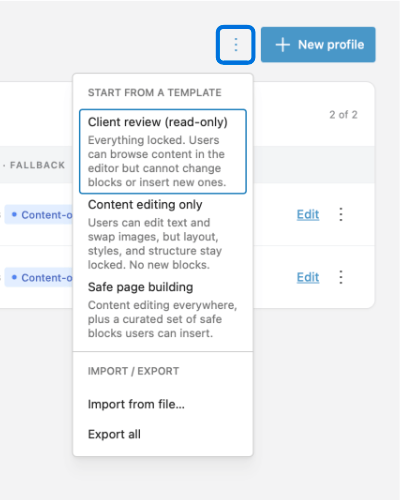Open the Edit link in the first table row

tap(308, 214)
